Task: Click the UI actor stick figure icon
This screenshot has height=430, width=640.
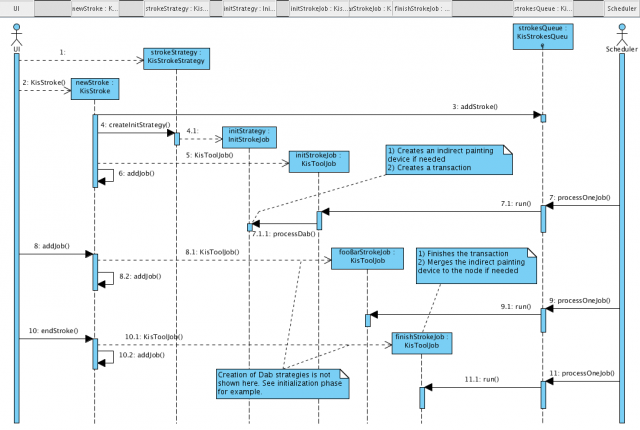Action: point(17,37)
